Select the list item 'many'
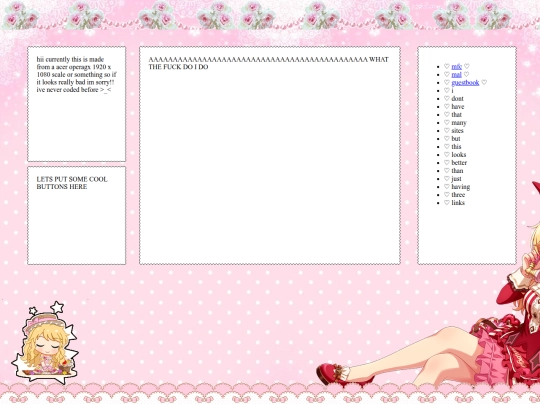 [x=459, y=123]
